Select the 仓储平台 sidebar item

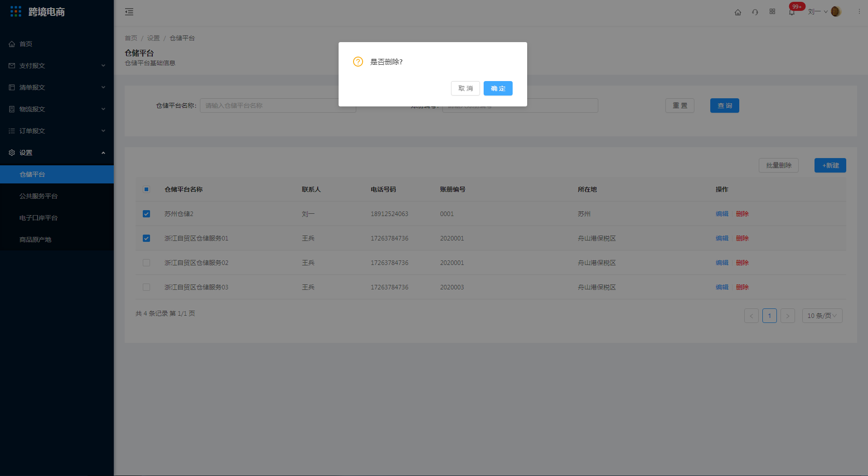click(x=57, y=174)
